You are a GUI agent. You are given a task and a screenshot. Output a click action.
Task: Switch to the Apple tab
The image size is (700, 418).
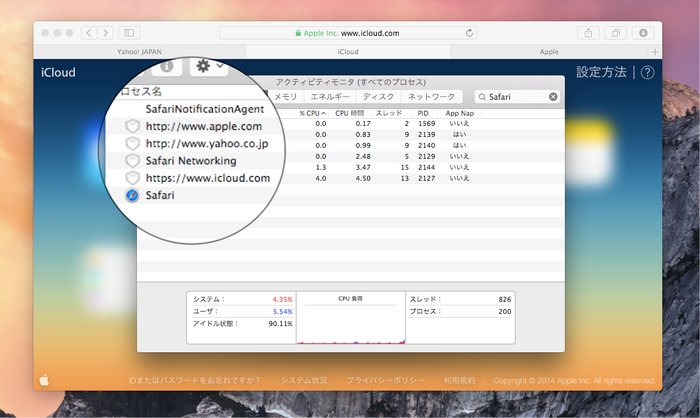tap(549, 52)
